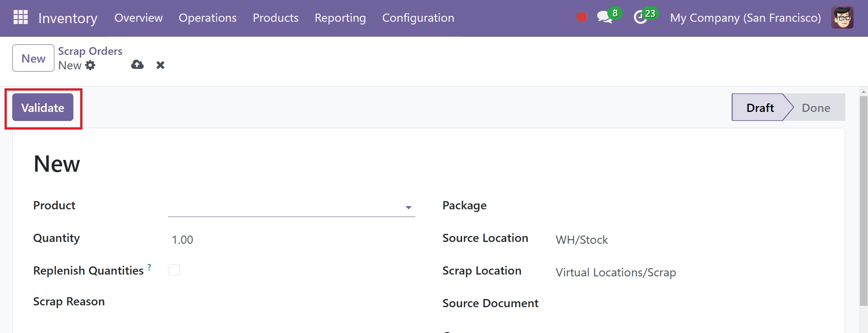Click the large New record heading

click(57, 164)
